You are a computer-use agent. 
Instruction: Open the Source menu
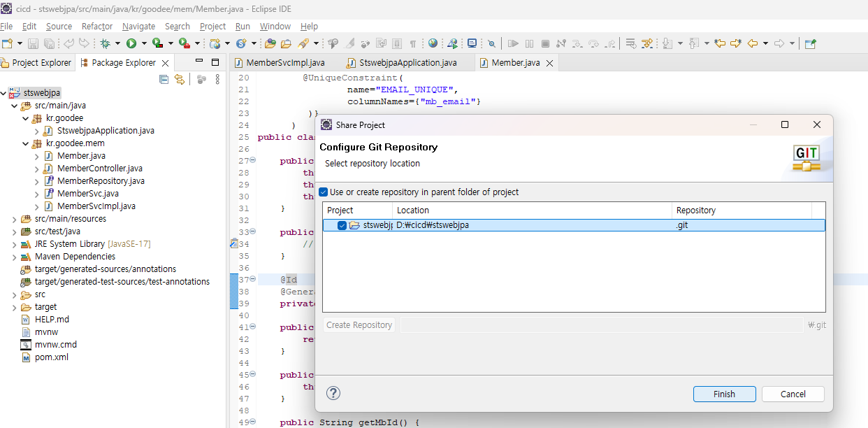point(59,26)
